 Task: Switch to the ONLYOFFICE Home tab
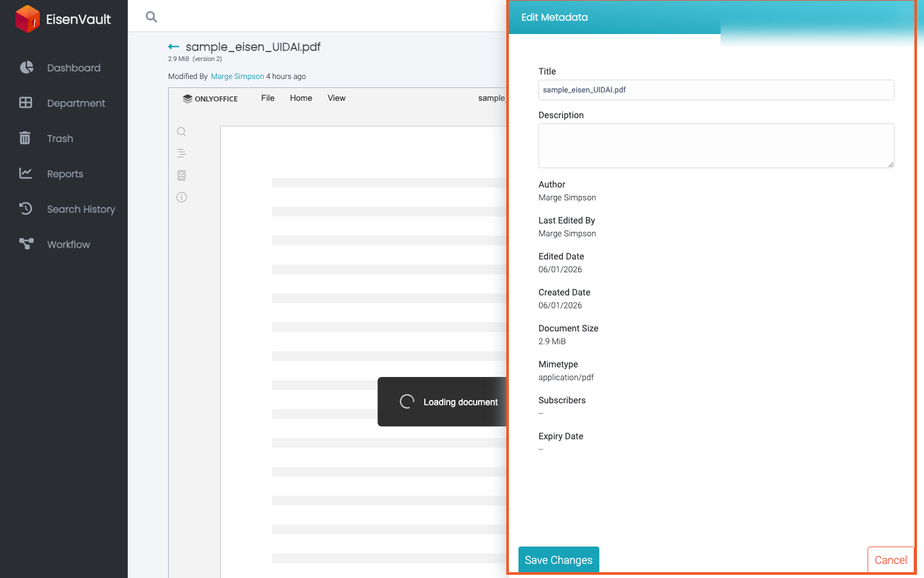(301, 98)
